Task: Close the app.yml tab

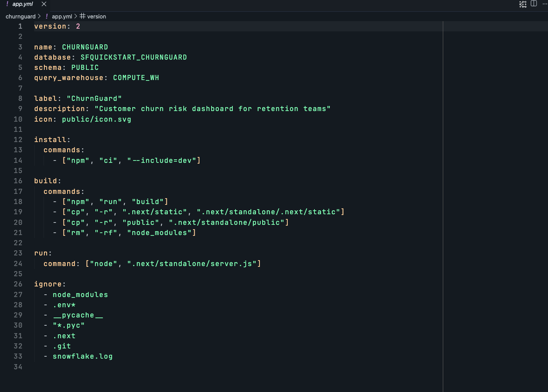Action: point(44,4)
